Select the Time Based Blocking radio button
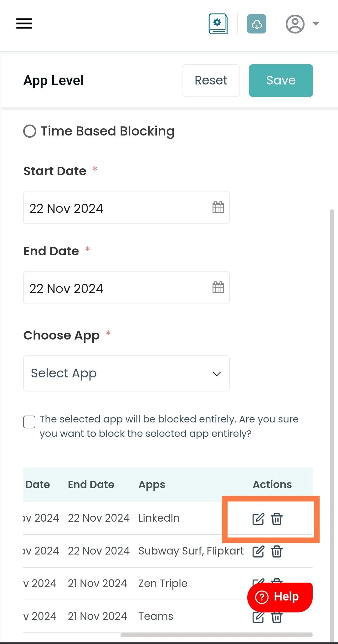This screenshot has height=644, width=338. coord(30,131)
